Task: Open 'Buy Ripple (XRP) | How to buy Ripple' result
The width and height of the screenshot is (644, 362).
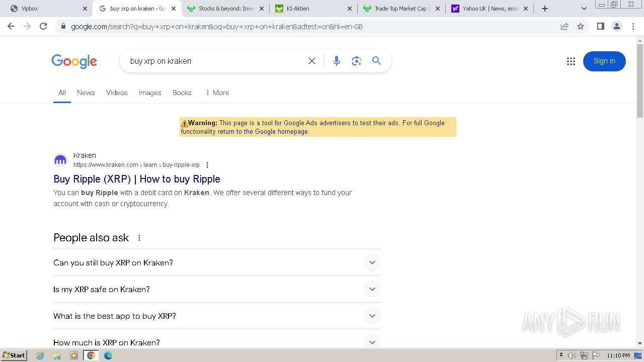Action: pyautogui.click(x=137, y=179)
